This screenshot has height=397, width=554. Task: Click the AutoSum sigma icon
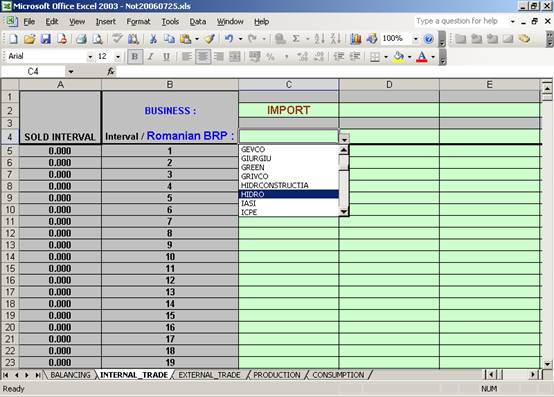pos(296,39)
